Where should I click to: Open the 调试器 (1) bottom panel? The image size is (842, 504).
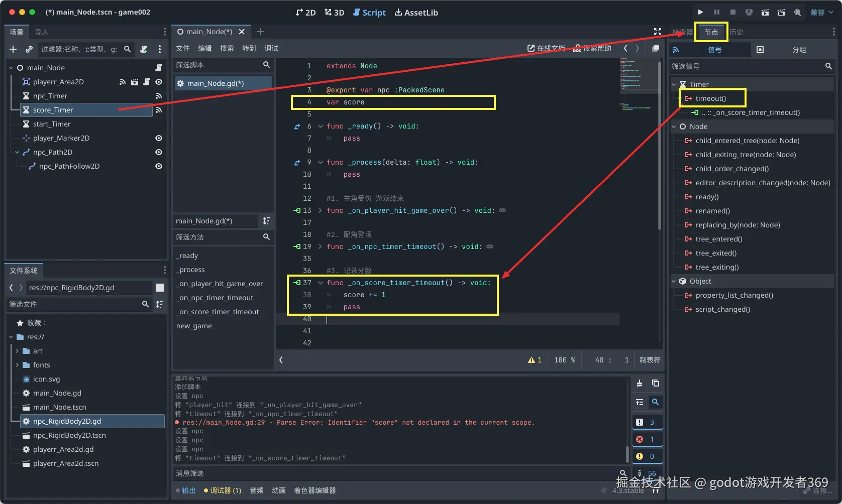[223, 490]
